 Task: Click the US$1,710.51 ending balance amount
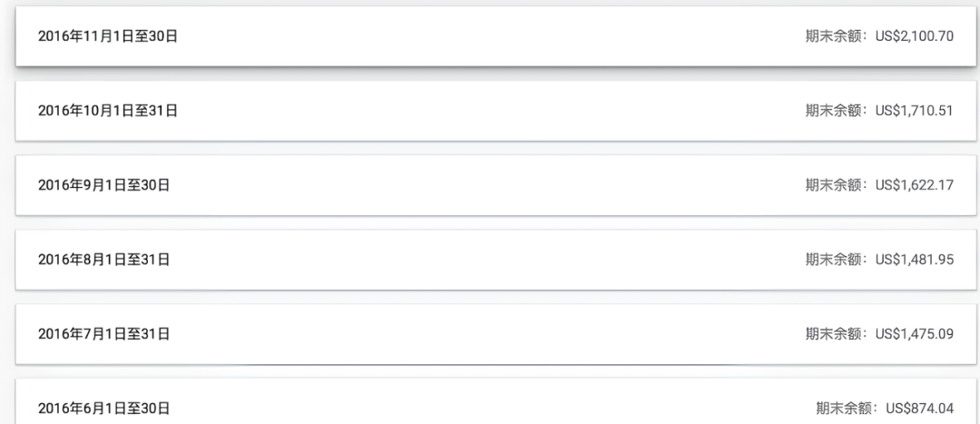coord(914,111)
